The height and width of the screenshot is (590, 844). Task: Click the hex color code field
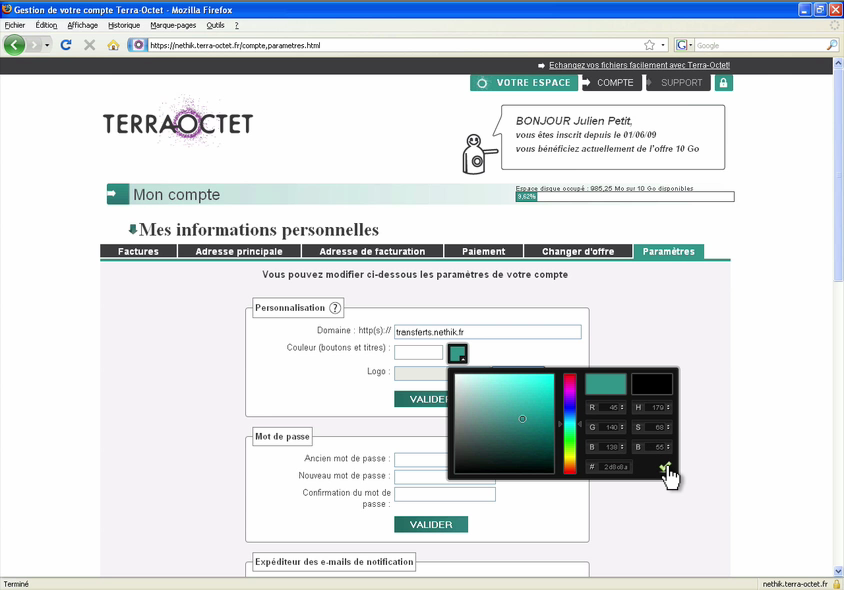[609, 467]
